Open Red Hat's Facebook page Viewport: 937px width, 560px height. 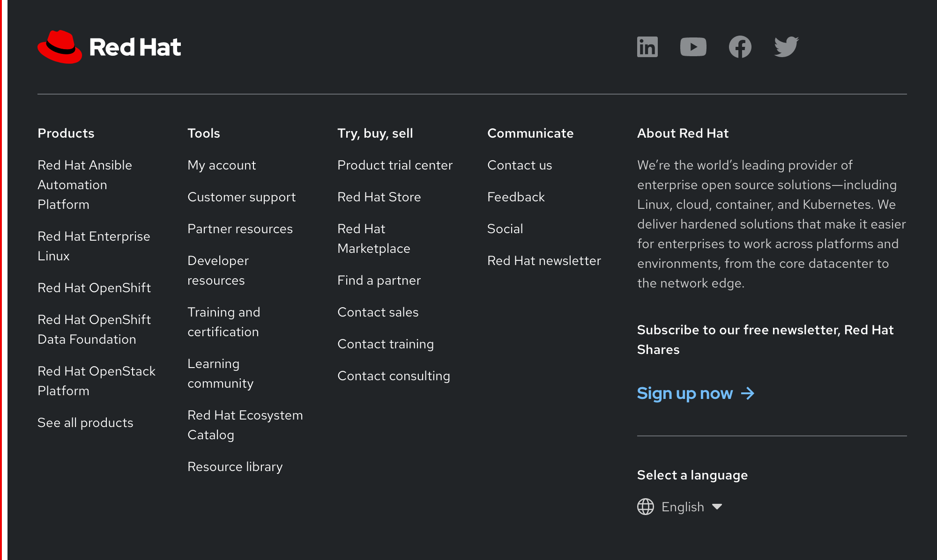coord(740,46)
